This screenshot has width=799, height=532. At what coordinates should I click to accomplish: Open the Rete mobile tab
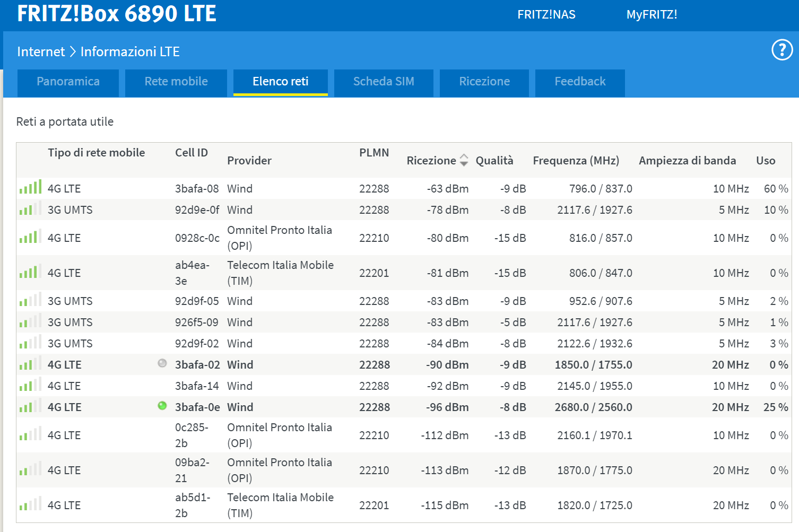(x=176, y=83)
